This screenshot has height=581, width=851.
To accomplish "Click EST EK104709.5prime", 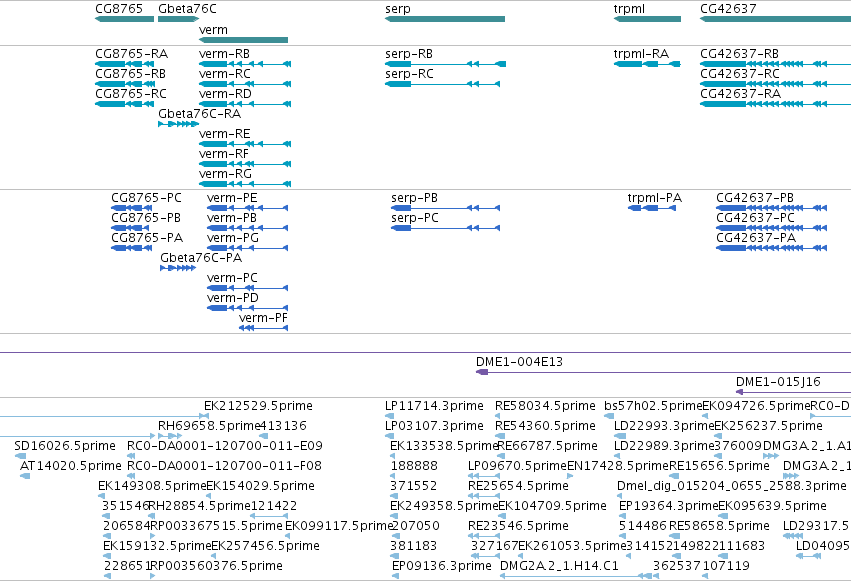I will pos(552,506).
